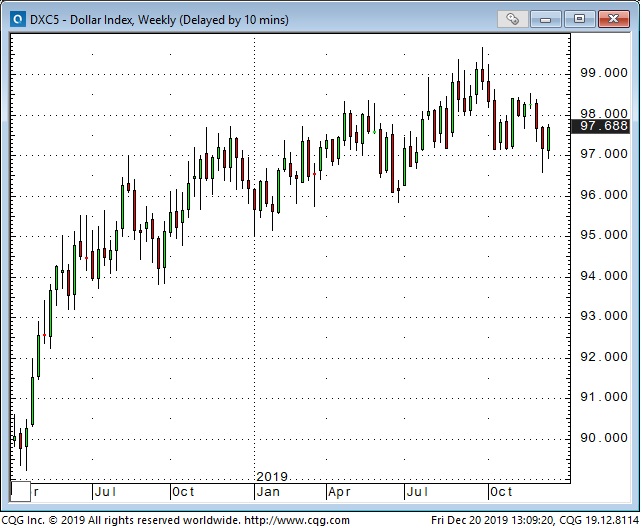Click the 92.000 price axis label

tap(604, 357)
